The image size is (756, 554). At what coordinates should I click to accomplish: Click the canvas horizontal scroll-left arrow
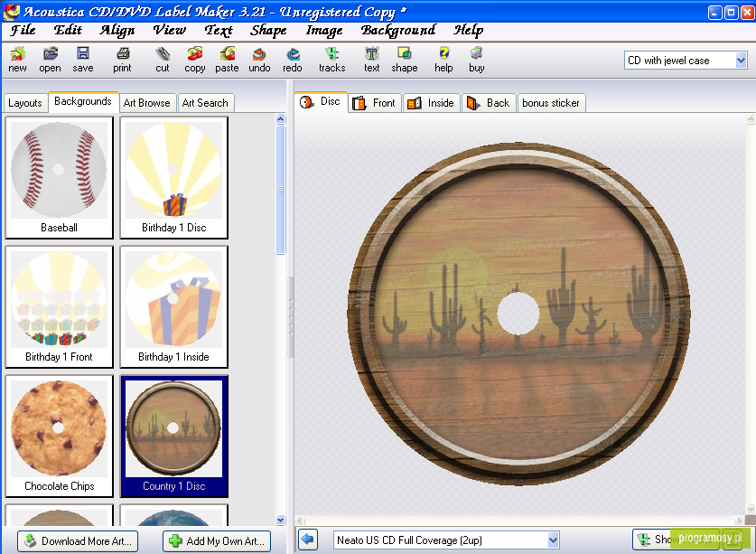(299, 521)
